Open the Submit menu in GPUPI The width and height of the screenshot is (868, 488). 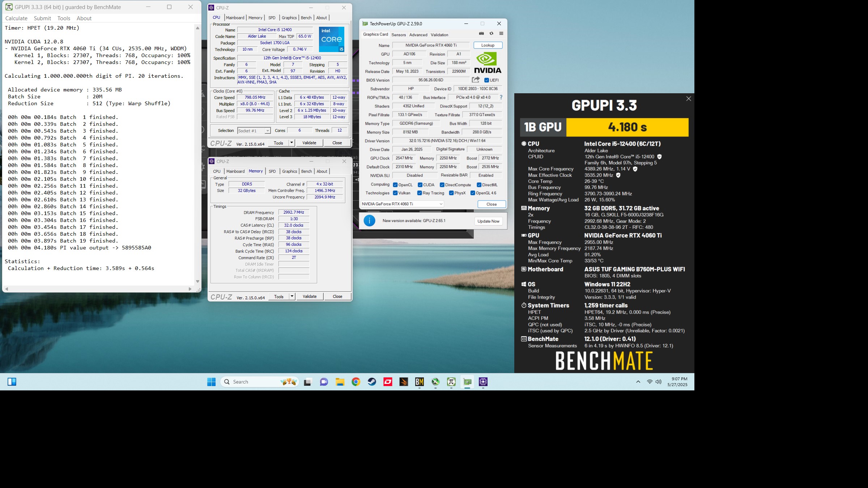tap(42, 18)
